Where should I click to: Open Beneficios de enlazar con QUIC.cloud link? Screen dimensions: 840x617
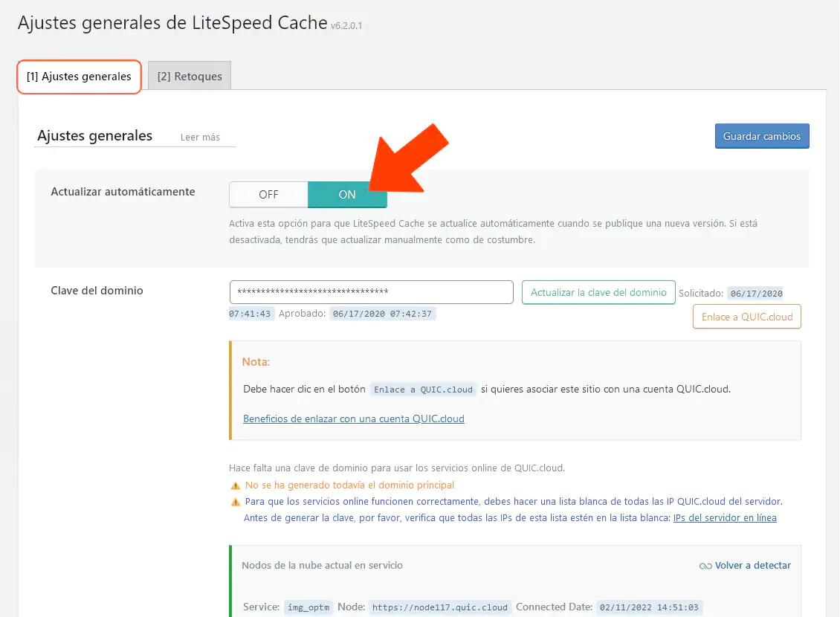pyautogui.click(x=354, y=419)
